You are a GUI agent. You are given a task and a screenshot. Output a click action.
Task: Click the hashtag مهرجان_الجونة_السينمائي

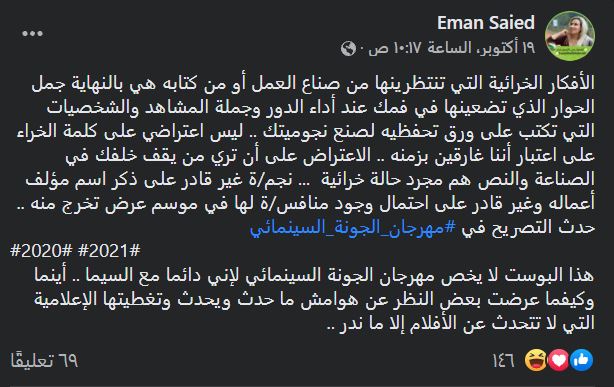[352, 227]
